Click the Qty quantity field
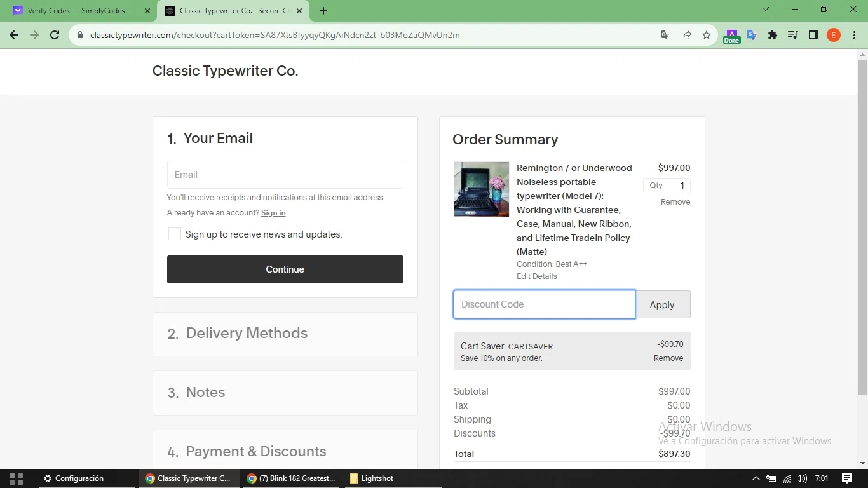 667,186
